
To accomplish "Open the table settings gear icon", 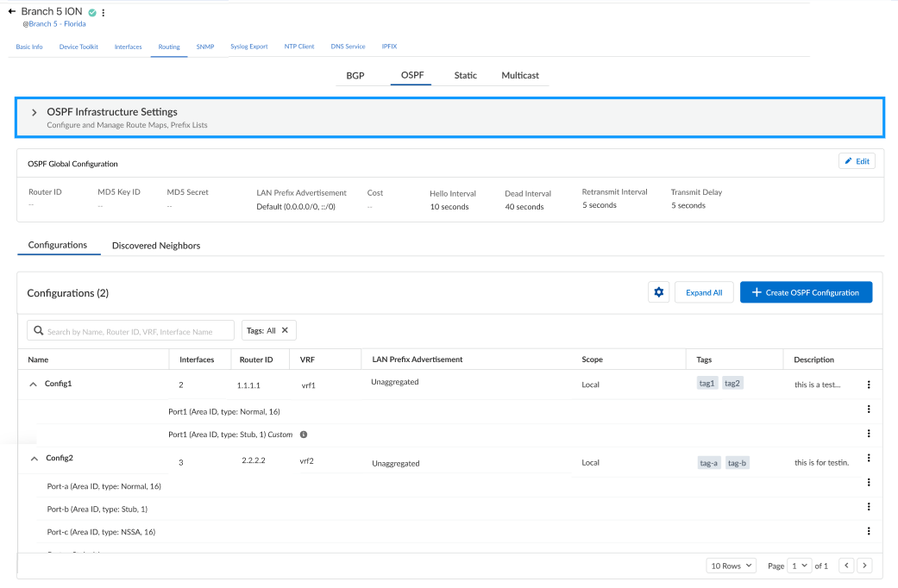I will tap(658, 292).
